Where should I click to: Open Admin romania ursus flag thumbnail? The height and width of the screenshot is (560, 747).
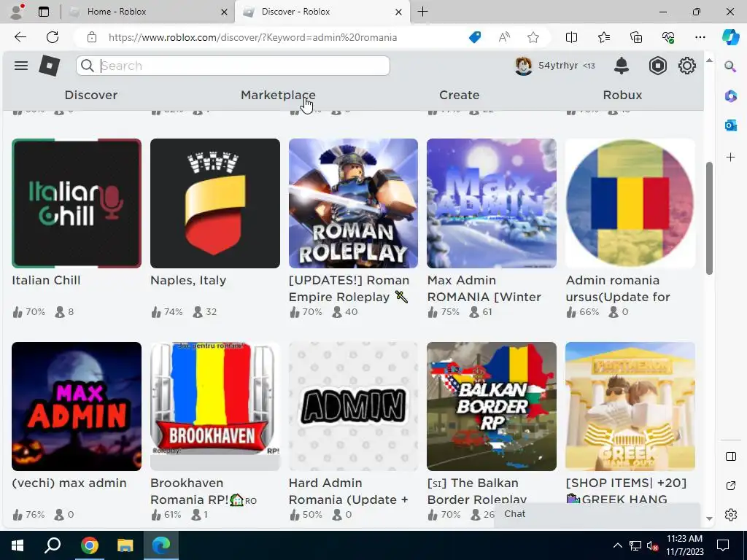[630, 203]
